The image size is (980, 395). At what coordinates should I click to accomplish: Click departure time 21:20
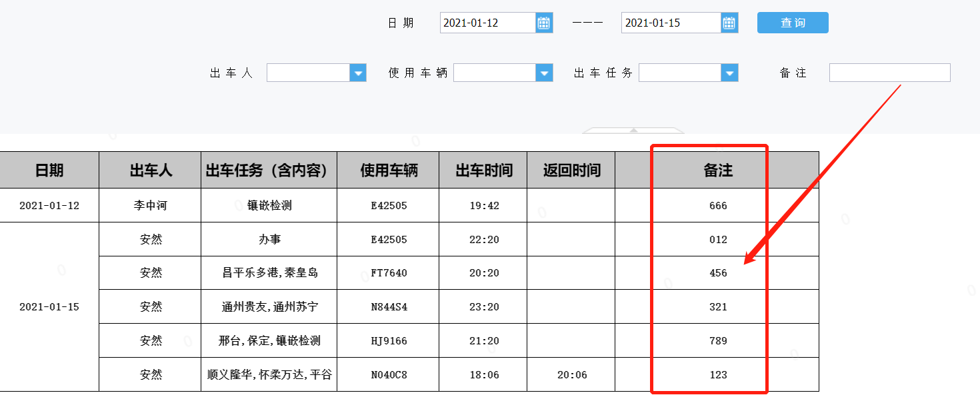484,341
